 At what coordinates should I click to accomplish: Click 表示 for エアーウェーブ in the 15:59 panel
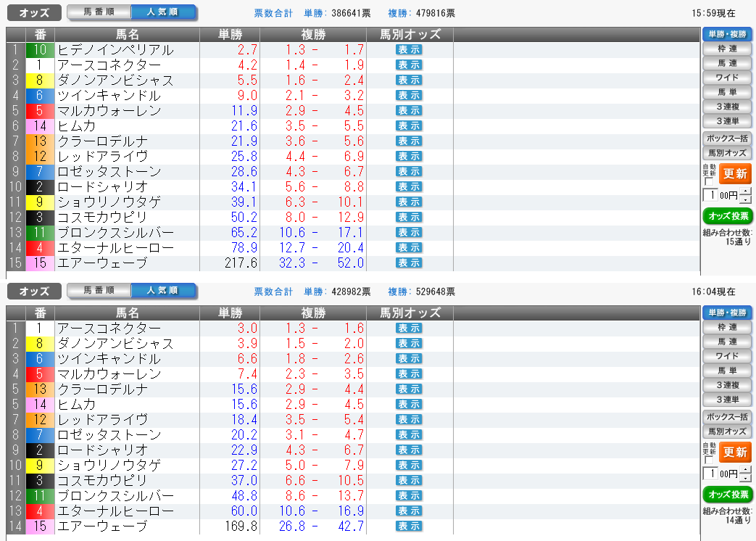point(409,263)
